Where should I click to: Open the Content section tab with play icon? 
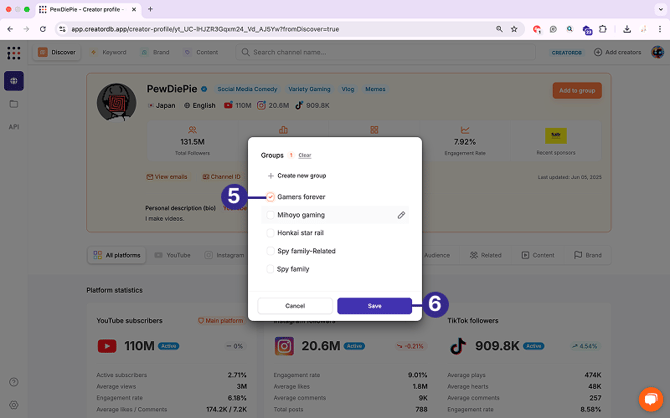(538, 255)
